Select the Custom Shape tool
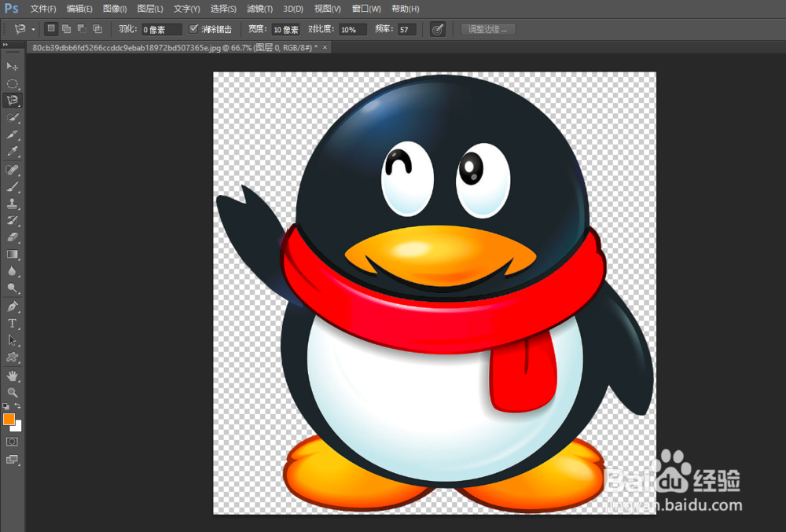The image size is (786, 532). 13,358
